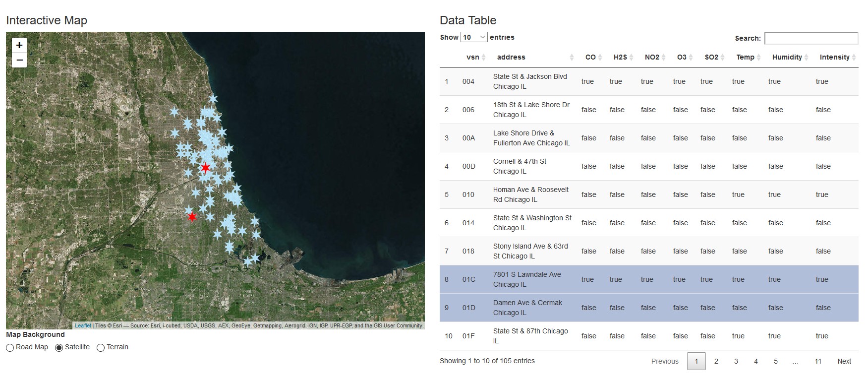Open the show entries dropdown
Image resolution: width=868 pixels, height=385 pixels.
coord(474,37)
